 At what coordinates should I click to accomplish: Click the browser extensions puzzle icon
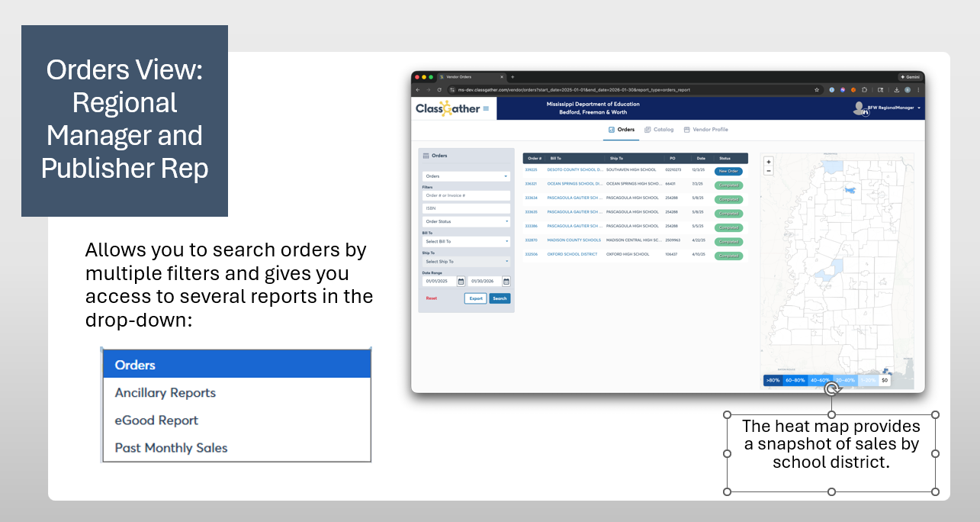tap(864, 89)
